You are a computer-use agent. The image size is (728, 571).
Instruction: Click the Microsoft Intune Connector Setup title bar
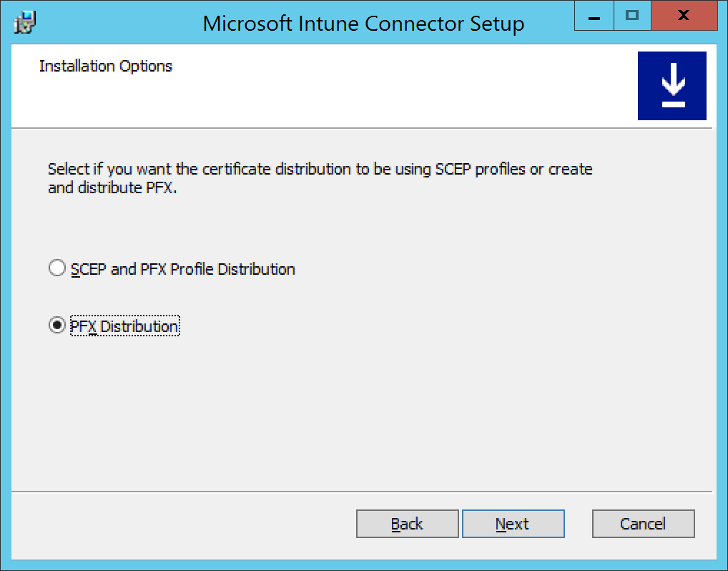click(365, 23)
